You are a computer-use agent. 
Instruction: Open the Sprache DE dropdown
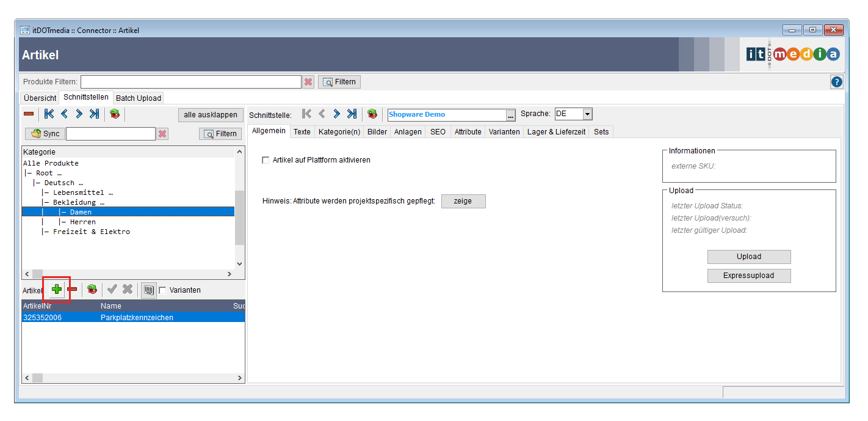coord(587,114)
